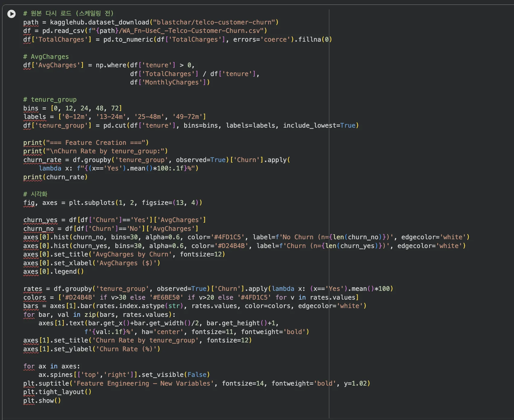Click the plt.show() line
This screenshot has width=514, height=420.
click(x=42, y=401)
